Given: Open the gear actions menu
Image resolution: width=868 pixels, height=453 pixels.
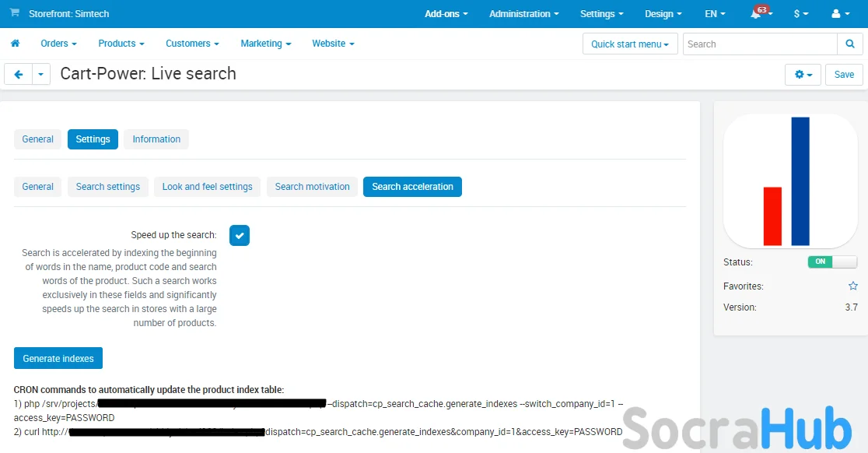Looking at the screenshot, I should pyautogui.click(x=803, y=75).
